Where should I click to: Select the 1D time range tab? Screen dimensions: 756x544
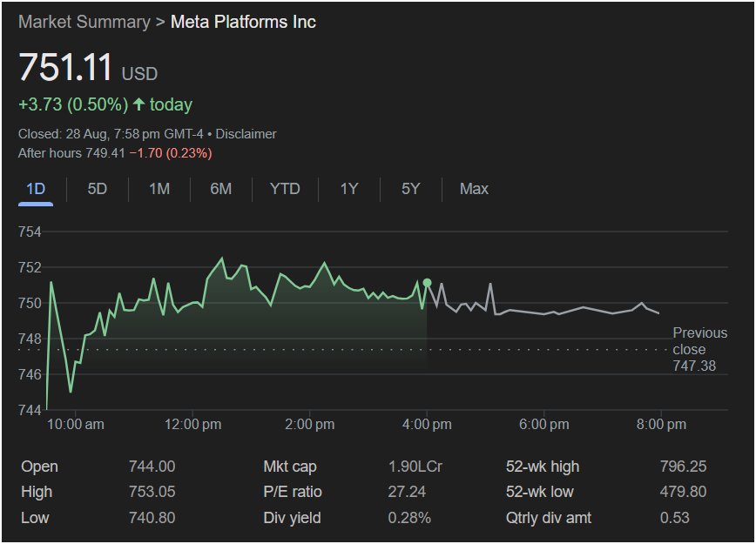click(36, 189)
